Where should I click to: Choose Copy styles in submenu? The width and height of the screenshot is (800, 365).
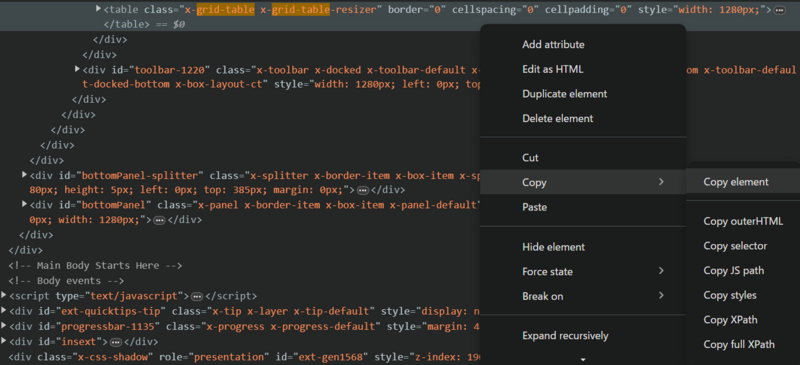coord(730,295)
